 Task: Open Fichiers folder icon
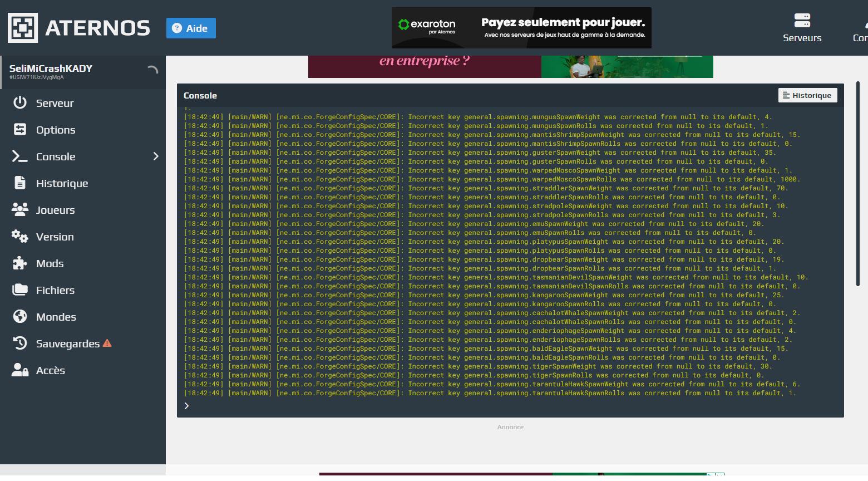20,289
